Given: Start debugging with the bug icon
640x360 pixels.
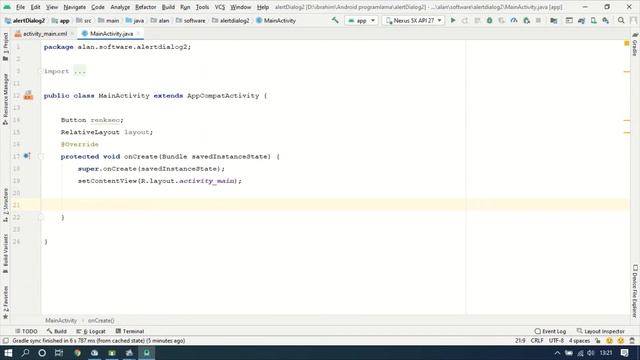Looking at the screenshot, I should point(489,20).
